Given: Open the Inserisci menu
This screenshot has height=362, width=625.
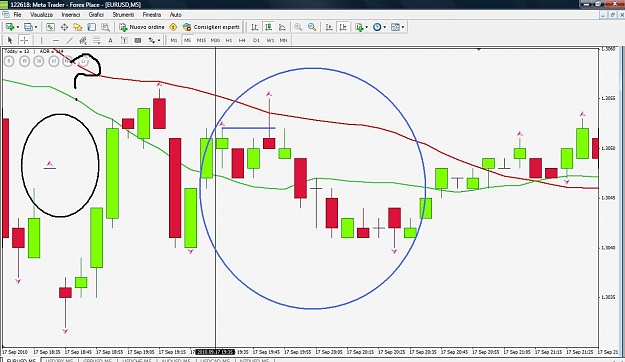Looking at the screenshot, I should 71,15.
